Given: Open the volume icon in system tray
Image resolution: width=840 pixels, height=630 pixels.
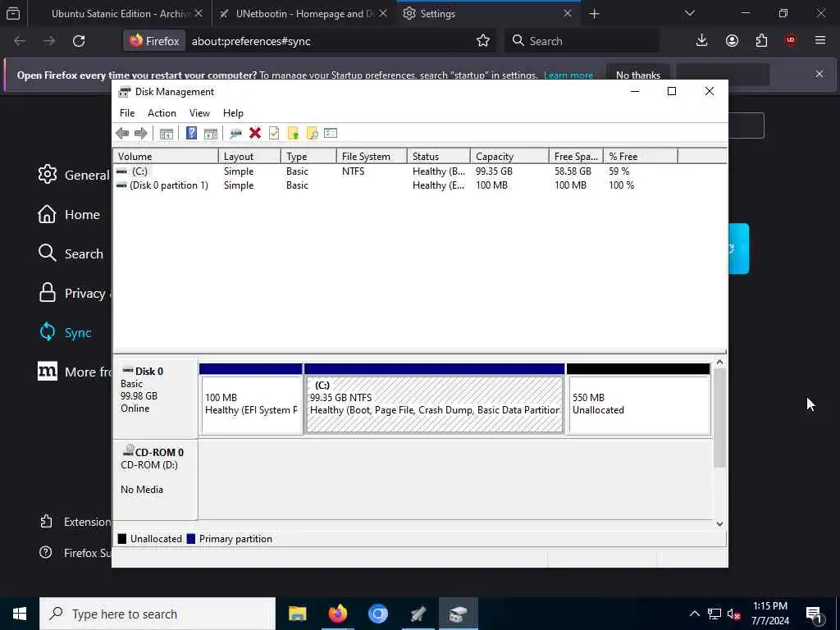Looking at the screenshot, I should click(x=734, y=614).
